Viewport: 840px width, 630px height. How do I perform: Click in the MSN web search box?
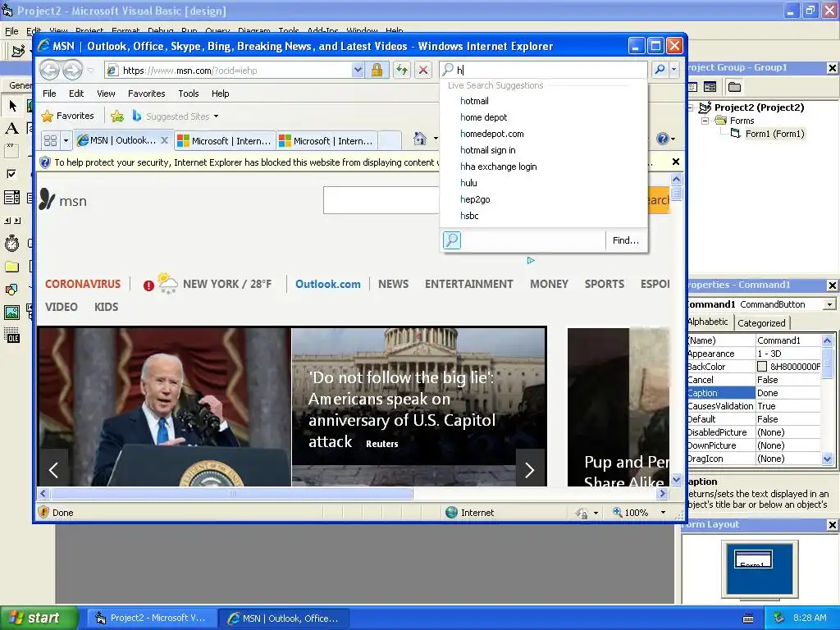tap(381, 200)
